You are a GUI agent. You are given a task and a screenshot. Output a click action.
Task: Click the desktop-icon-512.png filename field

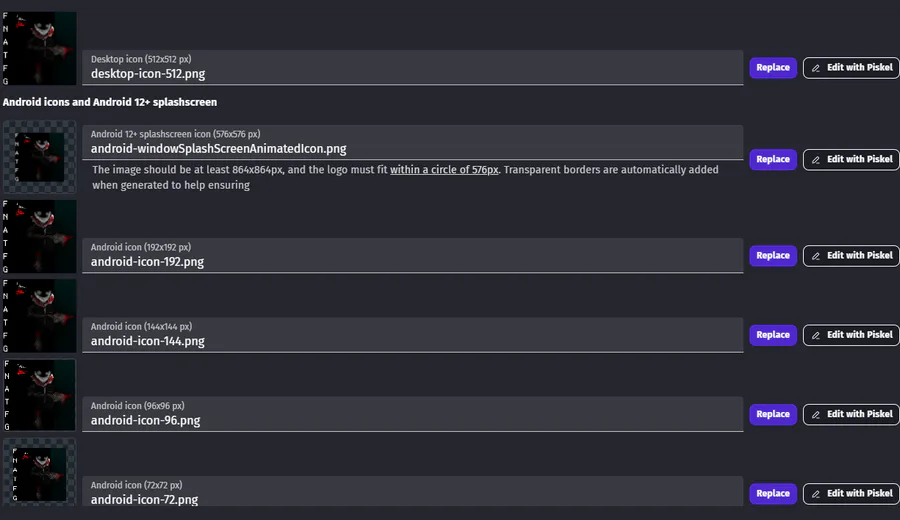click(413, 73)
